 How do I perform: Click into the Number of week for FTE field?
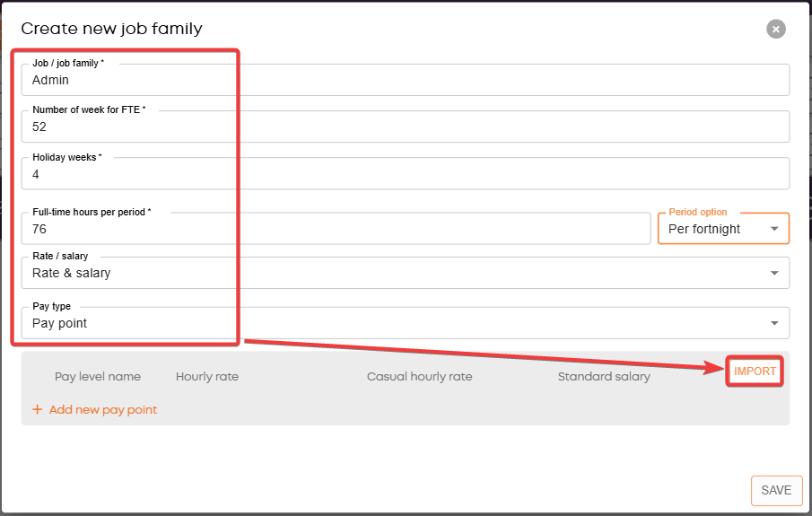tap(404, 127)
